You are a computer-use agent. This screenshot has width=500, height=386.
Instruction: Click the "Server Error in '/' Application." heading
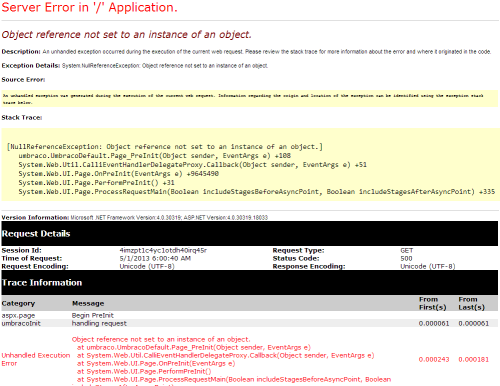(x=89, y=8)
